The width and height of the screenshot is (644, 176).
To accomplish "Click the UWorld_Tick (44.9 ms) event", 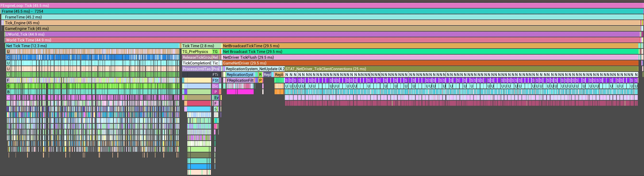I will point(321,34).
